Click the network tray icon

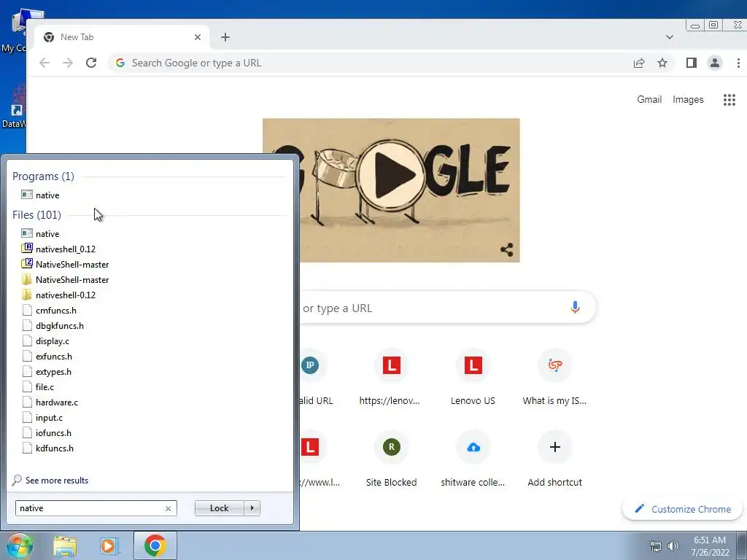pos(656,546)
